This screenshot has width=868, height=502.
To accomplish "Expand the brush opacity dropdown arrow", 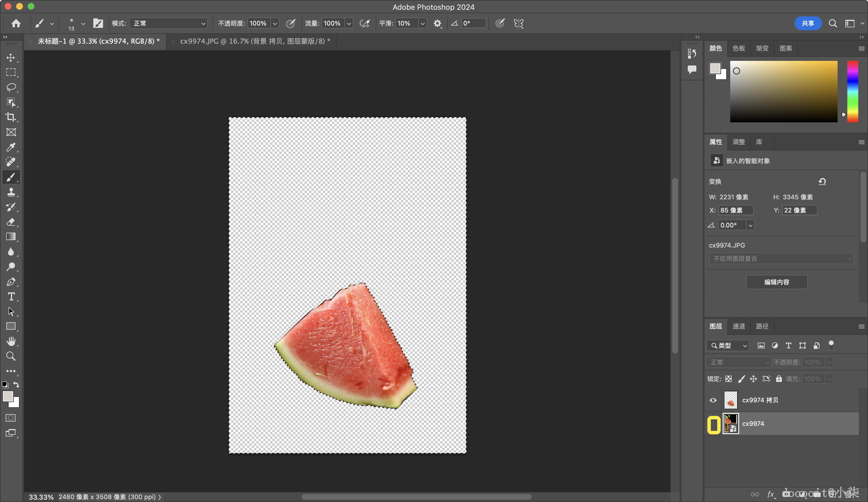I will (x=275, y=24).
